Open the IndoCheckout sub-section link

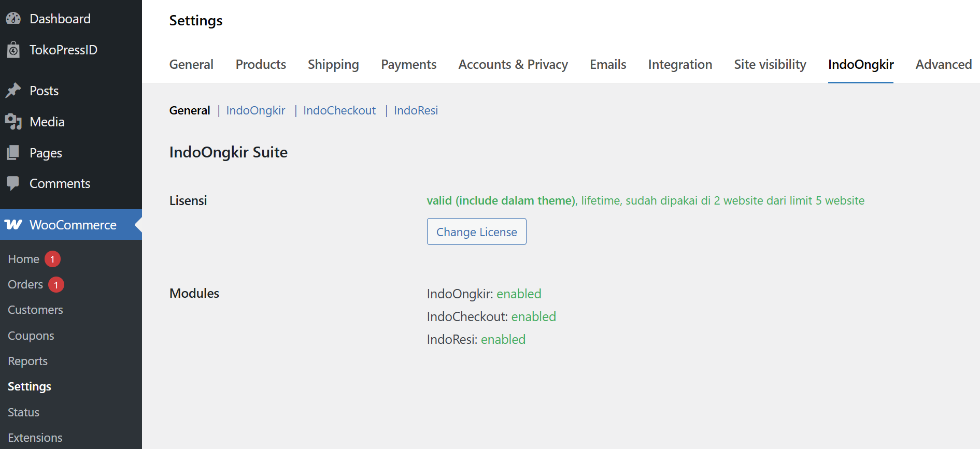point(339,110)
